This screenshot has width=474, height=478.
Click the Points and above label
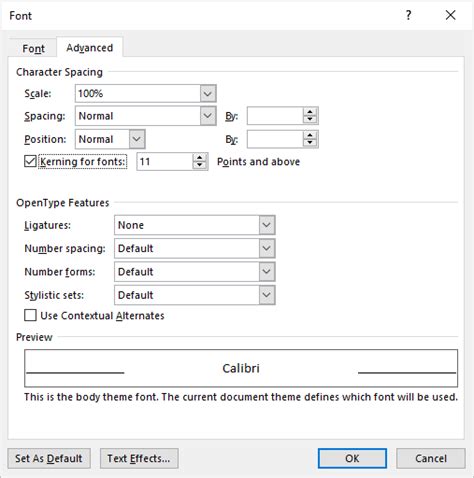click(x=258, y=162)
